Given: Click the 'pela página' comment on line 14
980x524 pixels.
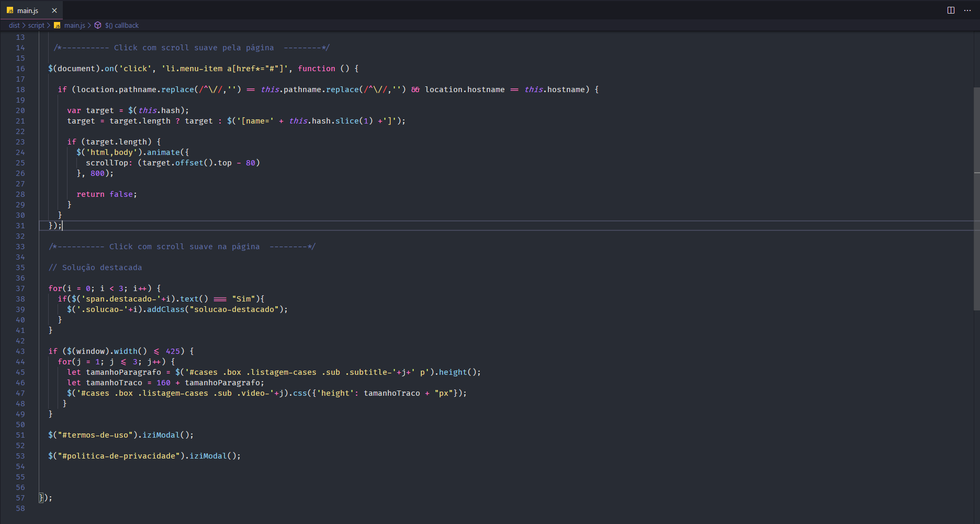Looking at the screenshot, I should pyautogui.click(x=248, y=48).
